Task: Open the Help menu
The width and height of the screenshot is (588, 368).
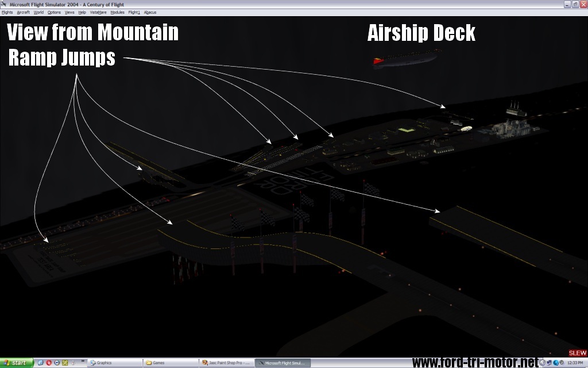Action: coord(82,13)
